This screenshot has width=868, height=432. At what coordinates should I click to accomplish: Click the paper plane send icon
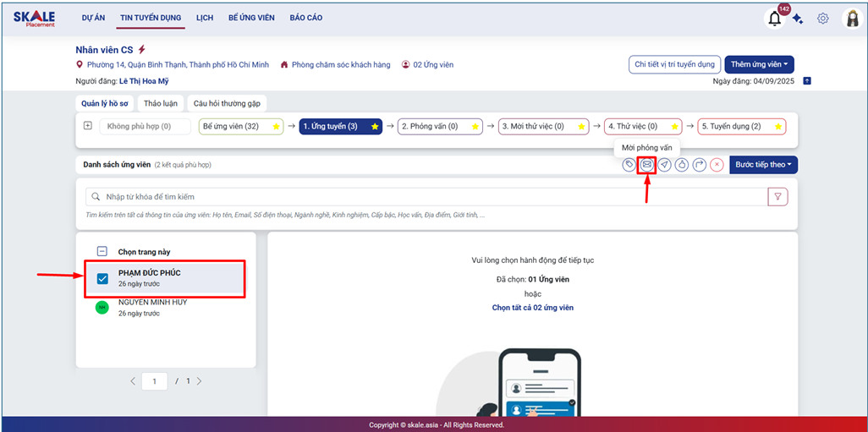pos(664,165)
